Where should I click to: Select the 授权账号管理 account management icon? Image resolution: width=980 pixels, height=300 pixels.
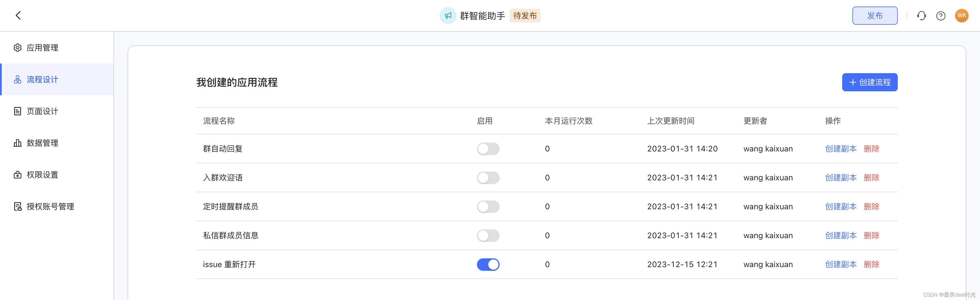[17, 206]
